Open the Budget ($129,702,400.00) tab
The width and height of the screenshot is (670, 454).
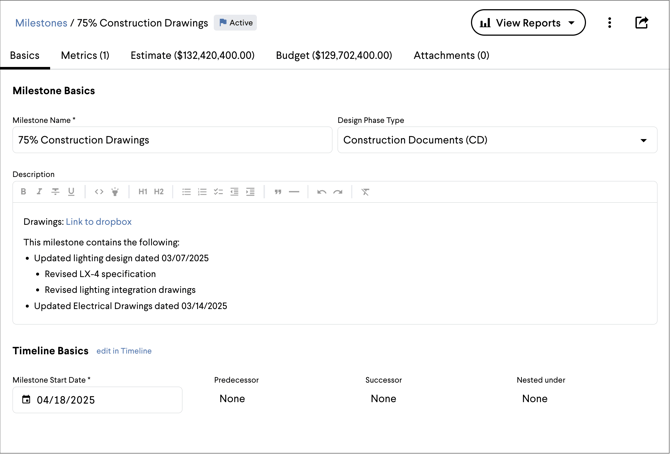click(x=334, y=56)
